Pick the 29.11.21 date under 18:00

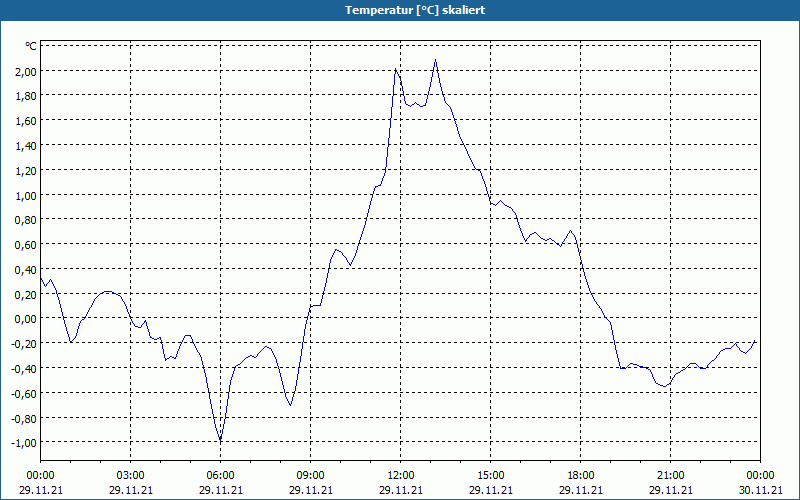click(581, 490)
